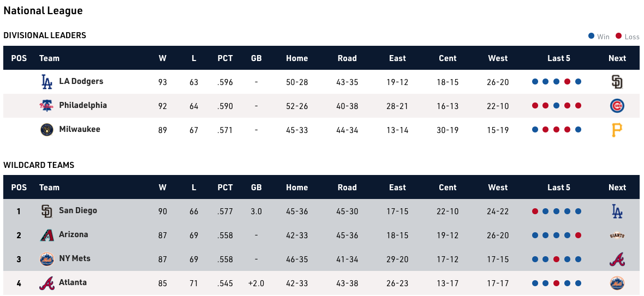644x296 pixels.
Task: Click the Last 5 header in Wildcard table
Action: pos(559,188)
